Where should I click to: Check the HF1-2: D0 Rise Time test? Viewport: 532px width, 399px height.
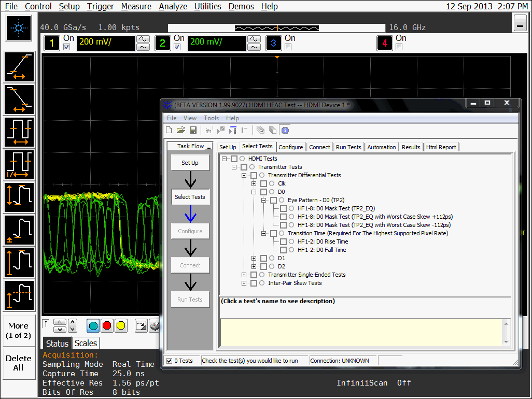coord(283,241)
